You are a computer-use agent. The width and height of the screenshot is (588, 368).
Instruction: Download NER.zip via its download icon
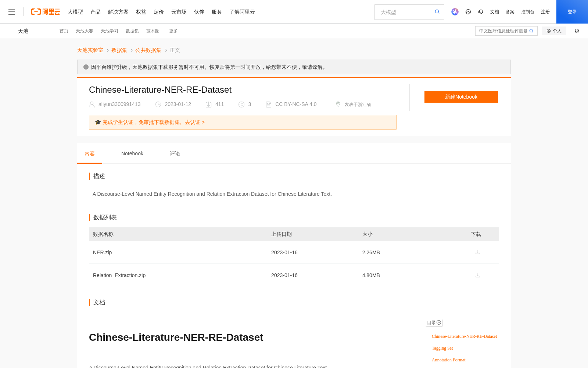pos(478,252)
